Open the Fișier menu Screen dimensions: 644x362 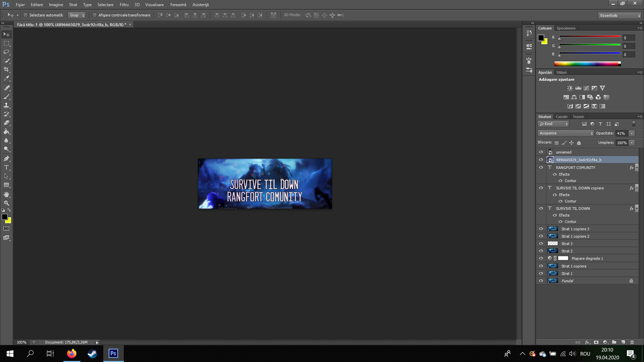pyautogui.click(x=20, y=5)
